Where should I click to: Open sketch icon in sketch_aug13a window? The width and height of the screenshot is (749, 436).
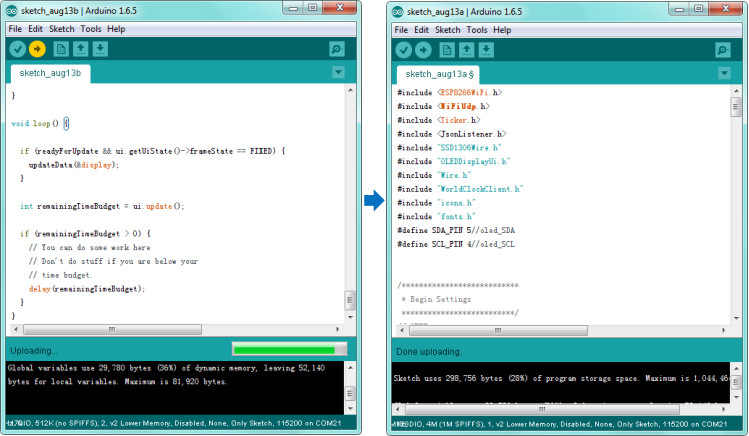coord(467,50)
